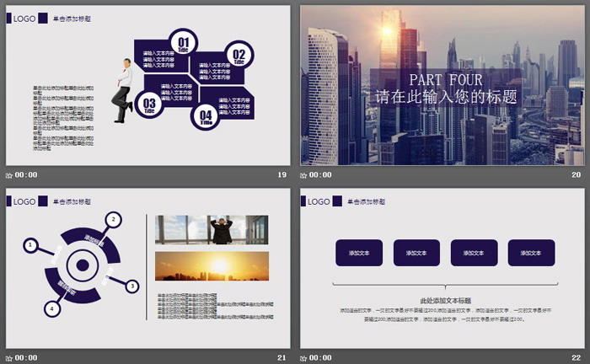Click the first 添加文本 box on slide 22
Screen dimensions: 590x364
click(359, 253)
